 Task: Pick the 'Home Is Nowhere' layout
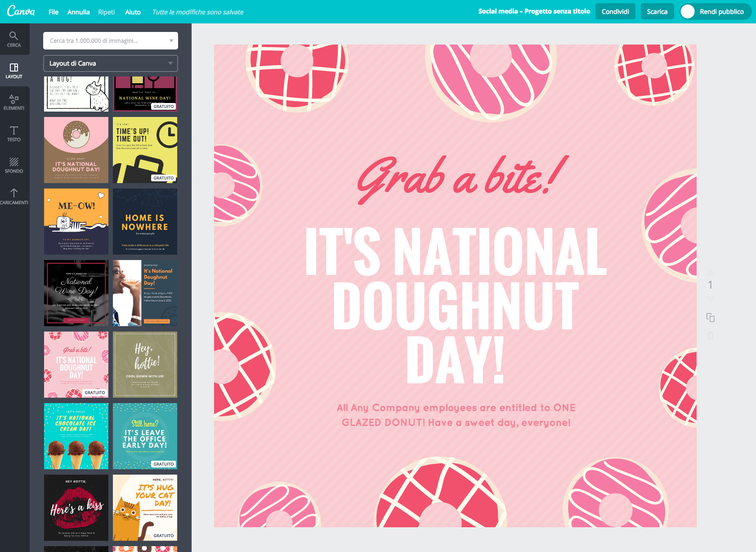(x=145, y=222)
